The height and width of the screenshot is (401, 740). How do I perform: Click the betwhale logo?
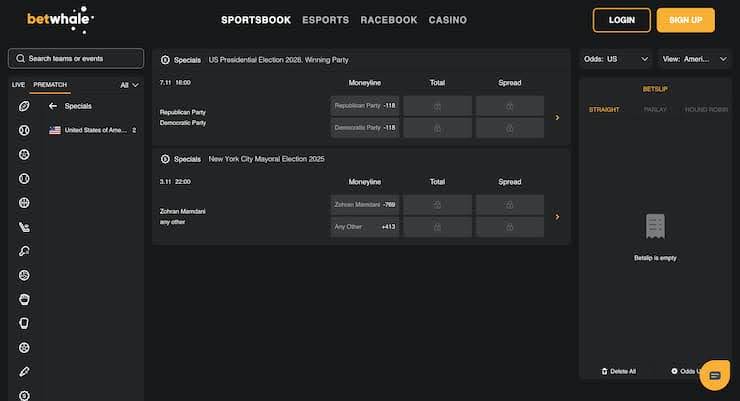pyautogui.click(x=60, y=20)
